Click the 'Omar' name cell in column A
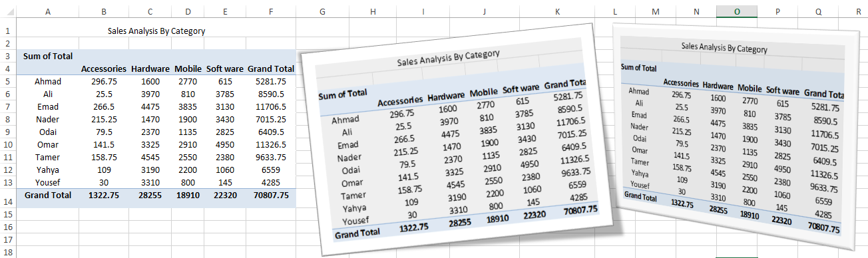The image size is (868, 258). pos(47,144)
